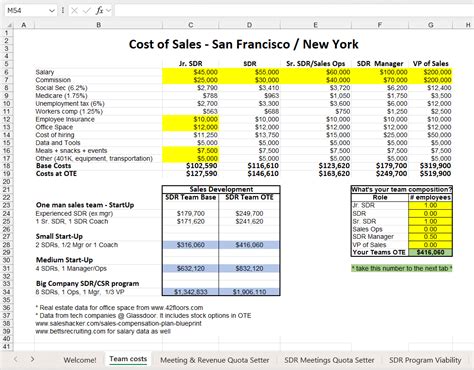
Task: Select Jr. SDR employees count 1.00
Action: [x=430, y=205]
